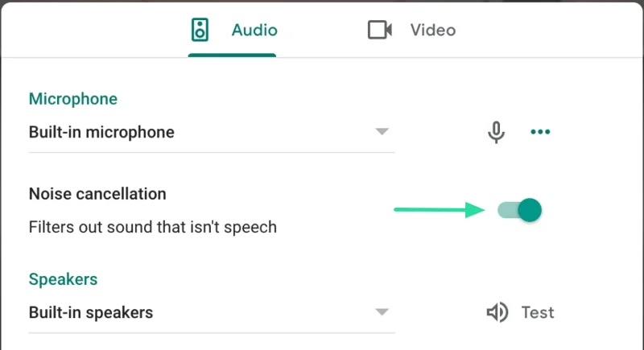Toggle the Noise cancellation switch
Viewport: 644px width, 350px height.
click(519, 210)
